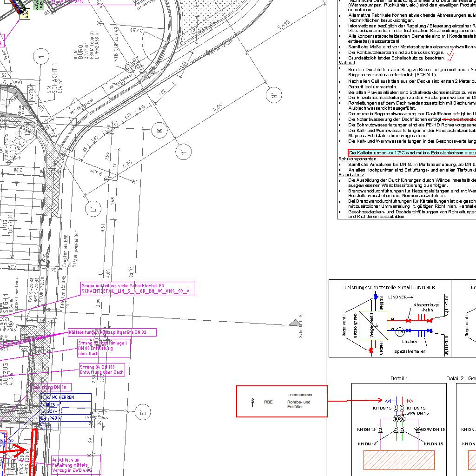Screen dimensions: 476x476
Task: Select the red RBE Rohrbe- und Entlüfter callout
Action: click(282, 401)
